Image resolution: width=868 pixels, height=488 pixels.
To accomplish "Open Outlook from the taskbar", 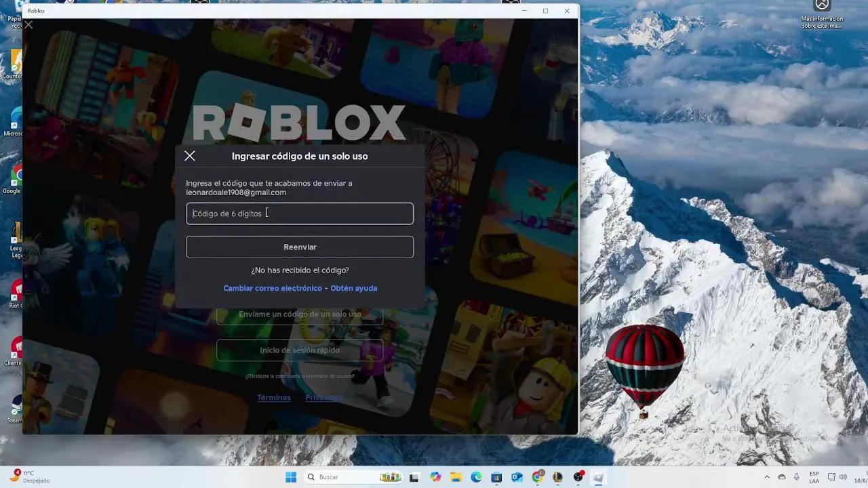I will [x=517, y=477].
